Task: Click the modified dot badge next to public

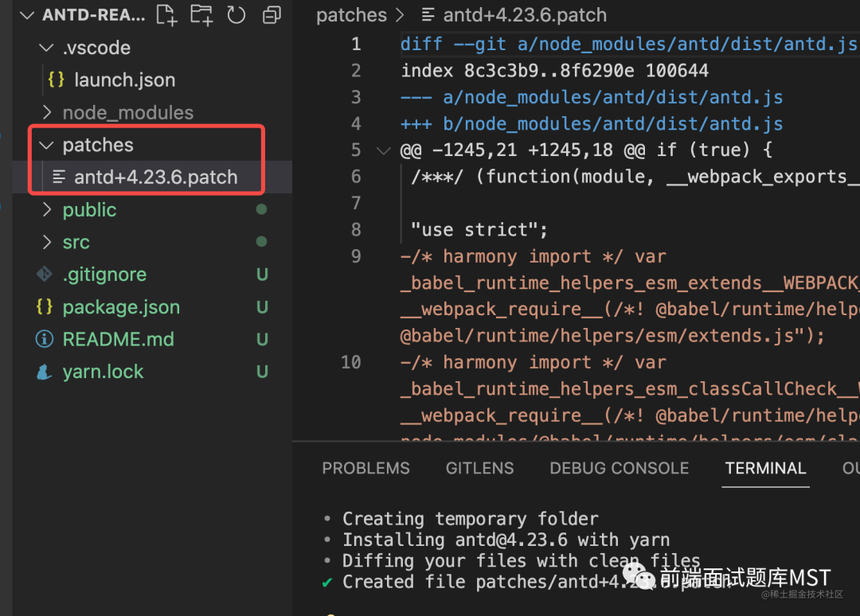Action: click(262, 209)
